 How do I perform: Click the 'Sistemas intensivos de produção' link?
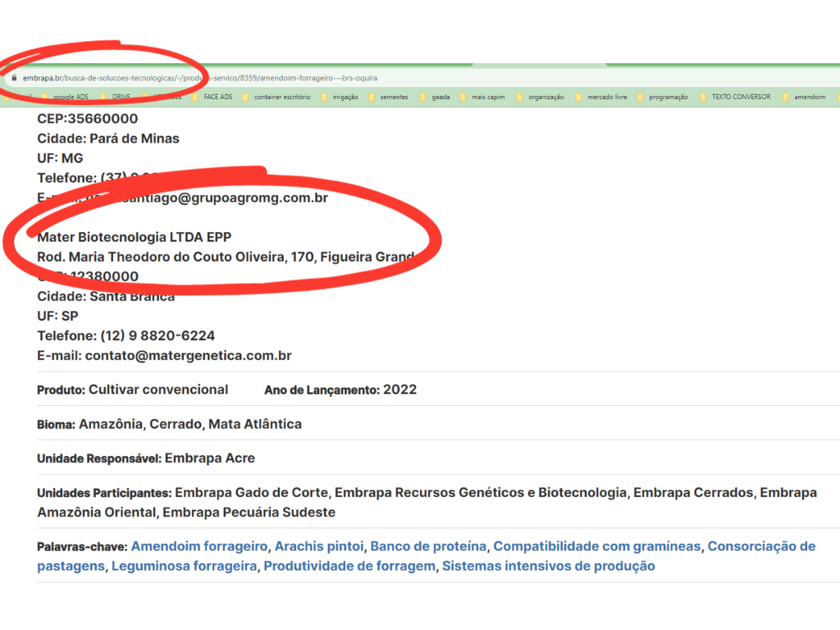pos(548,566)
